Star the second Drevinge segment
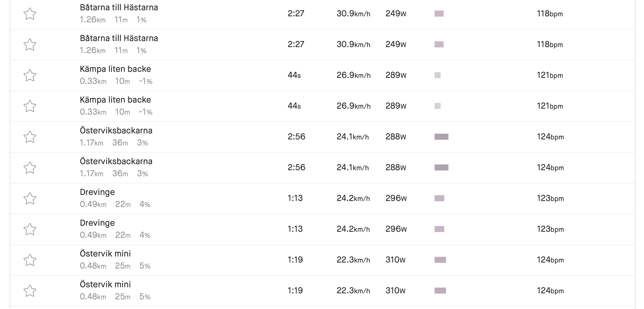 point(30,229)
